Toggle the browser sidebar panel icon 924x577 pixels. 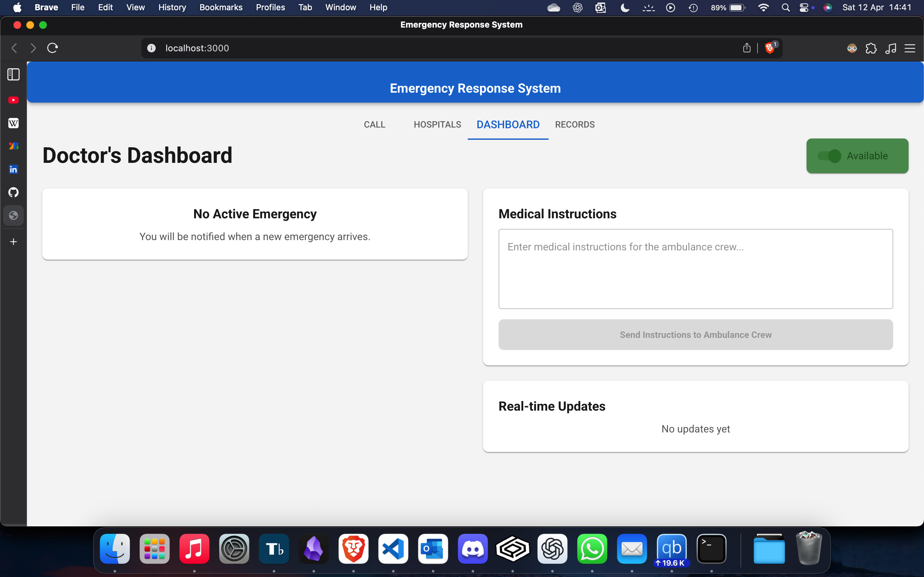[x=13, y=74]
